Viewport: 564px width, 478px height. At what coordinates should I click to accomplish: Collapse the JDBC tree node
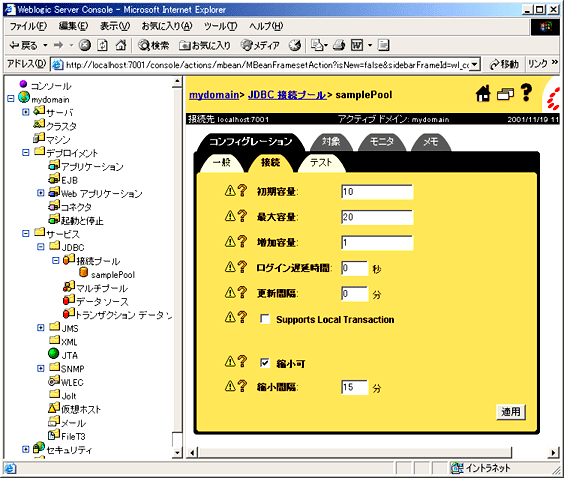(41, 247)
